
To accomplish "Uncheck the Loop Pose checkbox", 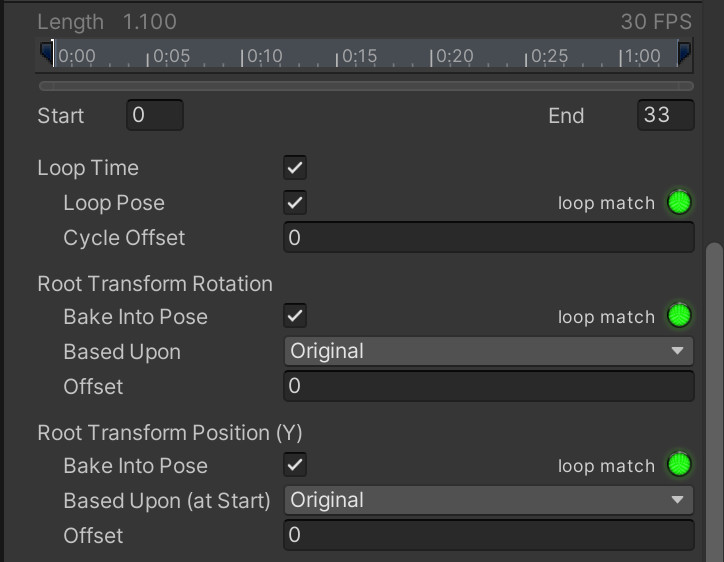I will pos(295,202).
